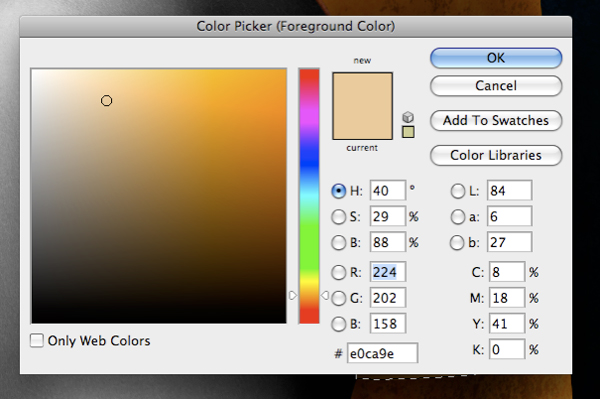Screen dimensions: 600x399
Task: Click the Lab a field showing 6
Action: click(x=509, y=216)
